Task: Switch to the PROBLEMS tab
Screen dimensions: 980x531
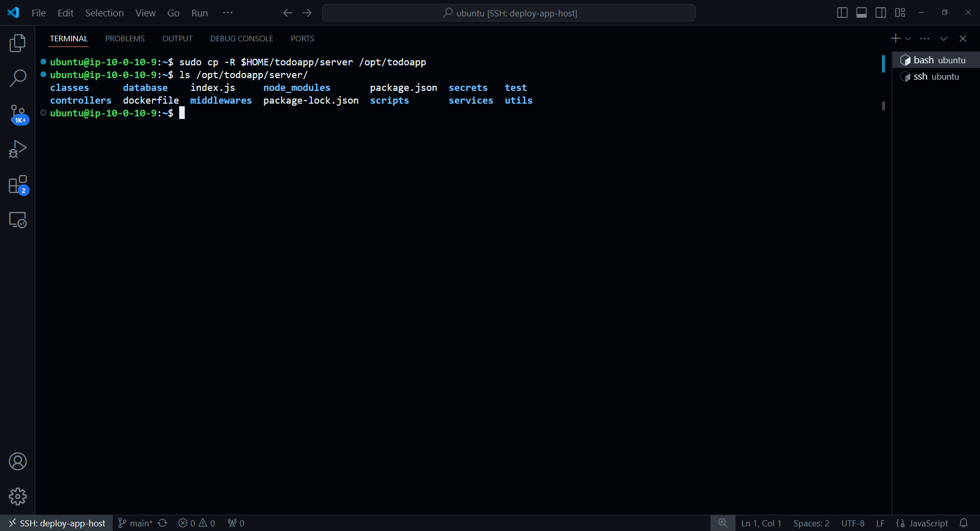Action: click(x=125, y=39)
